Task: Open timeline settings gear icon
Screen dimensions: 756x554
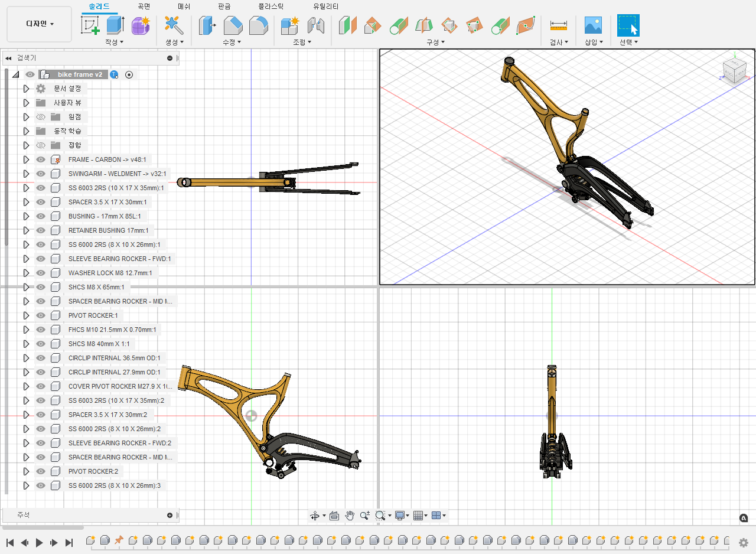Action: 744,542
